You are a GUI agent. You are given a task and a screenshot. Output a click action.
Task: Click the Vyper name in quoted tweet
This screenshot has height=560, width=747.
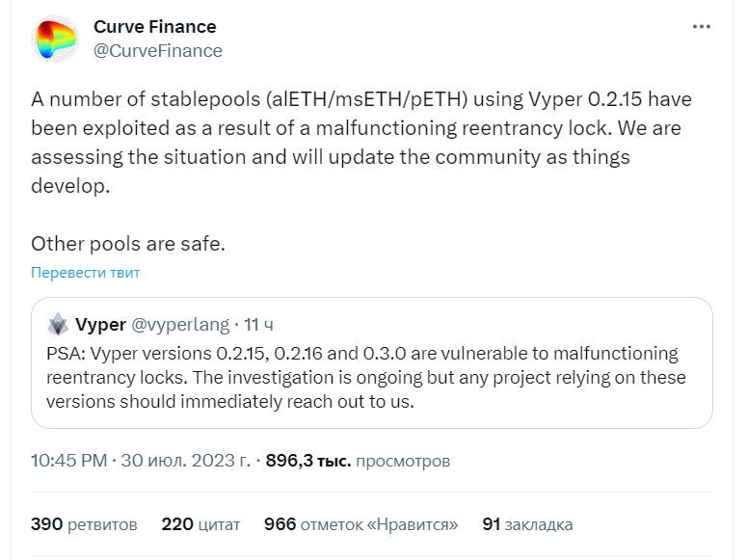(98, 325)
